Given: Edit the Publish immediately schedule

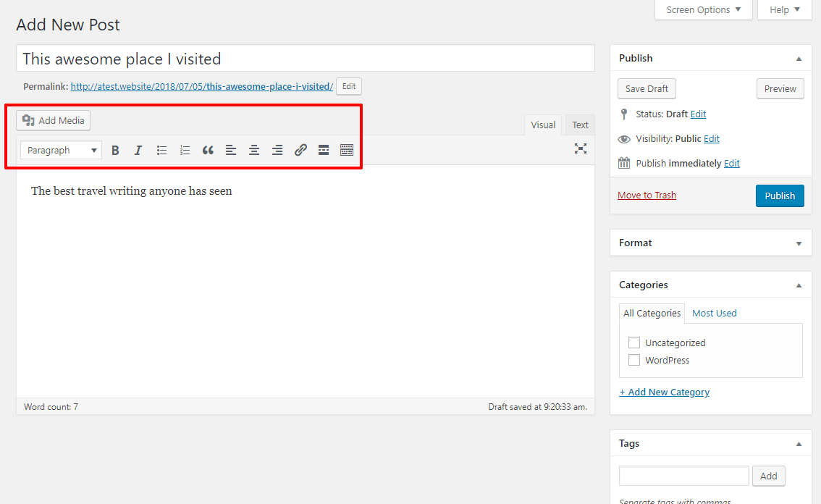Looking at the screenshot, I should 731,164.
